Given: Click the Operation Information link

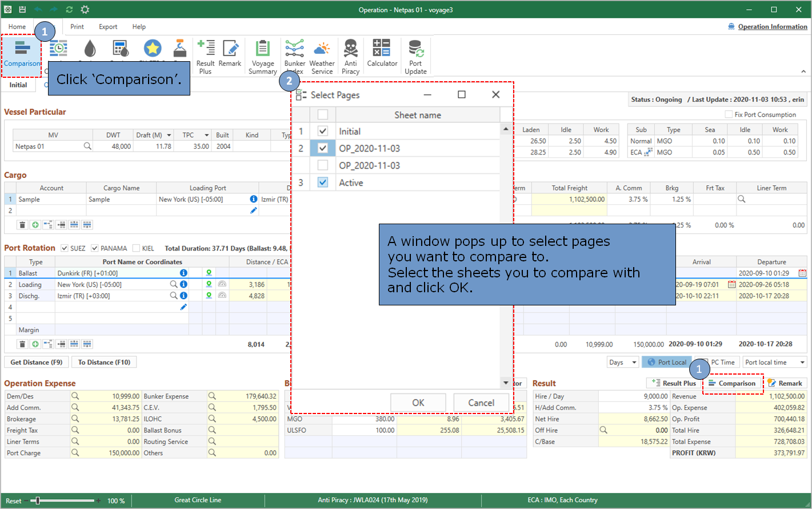Looking at the screenshot, I should tap(772, 27).
